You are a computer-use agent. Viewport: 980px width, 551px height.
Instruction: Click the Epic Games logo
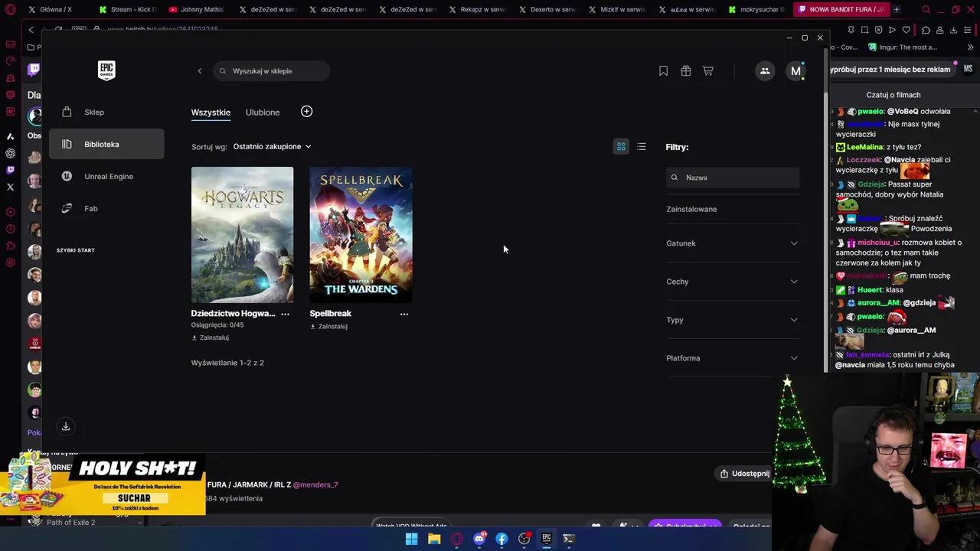click(106, 70)
